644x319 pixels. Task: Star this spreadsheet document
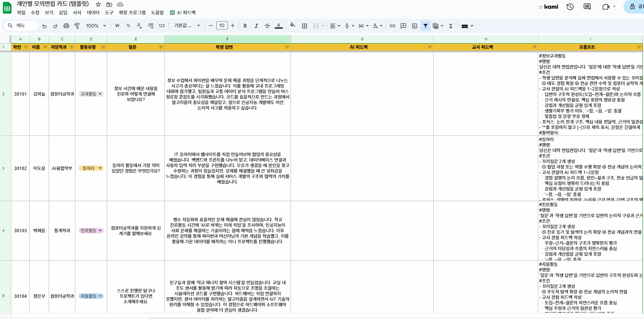(x=98, y=4)
